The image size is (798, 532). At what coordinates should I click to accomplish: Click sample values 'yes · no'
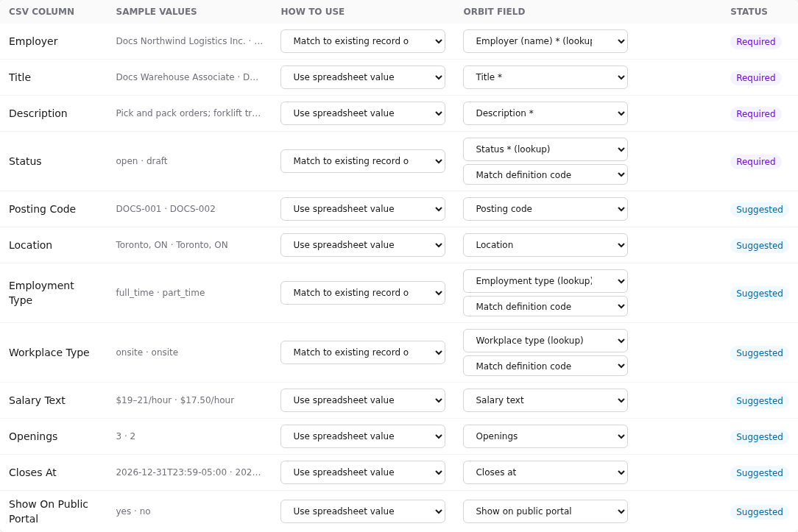(133, 511)
